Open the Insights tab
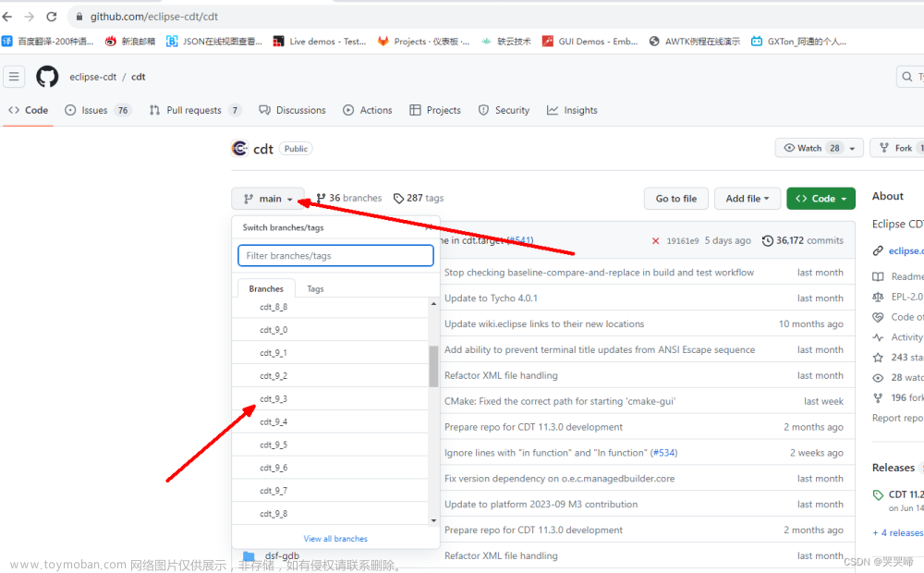924x573 pixels. coord(572,110)
